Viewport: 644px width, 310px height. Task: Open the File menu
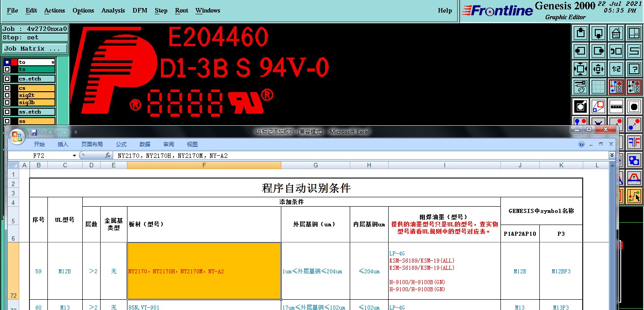click(x=13, y=10)
